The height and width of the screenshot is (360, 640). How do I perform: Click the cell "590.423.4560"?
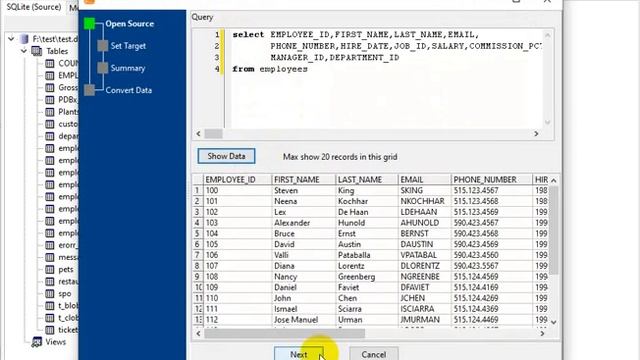[x=492, y=255]
